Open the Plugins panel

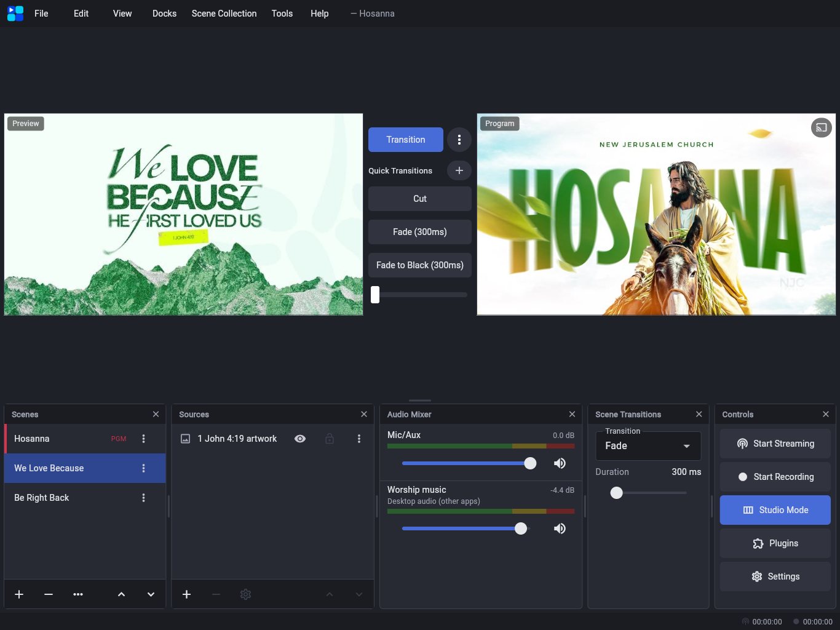[775, 543]
